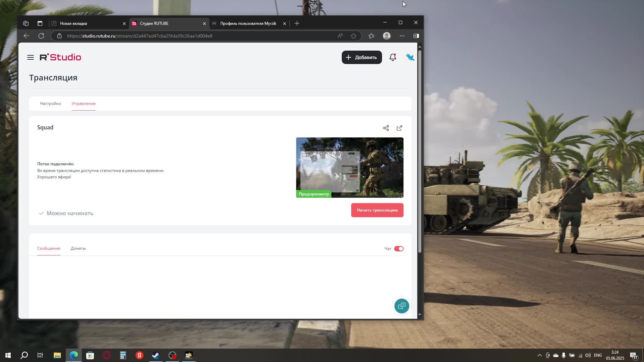This screenshot has width=644, height=362.
Task: Open OBS Studio from the taskbar
Action: (x=172, y=355)
